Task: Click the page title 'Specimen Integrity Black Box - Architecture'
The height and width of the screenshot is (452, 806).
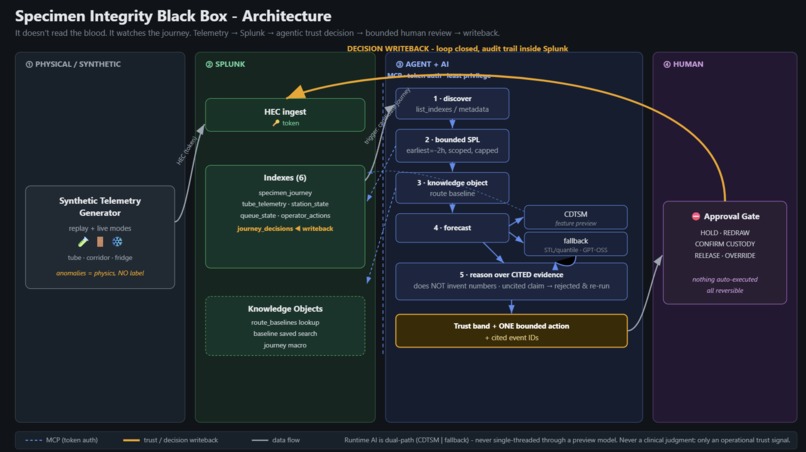Action: tap(173, 16)
